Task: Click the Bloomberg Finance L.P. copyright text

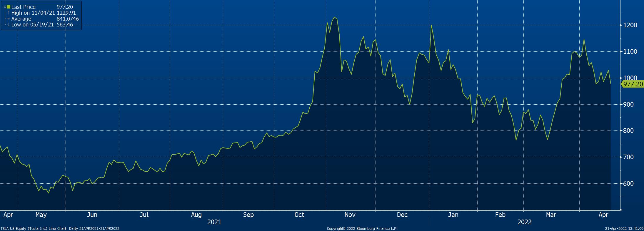Action: 362,229
